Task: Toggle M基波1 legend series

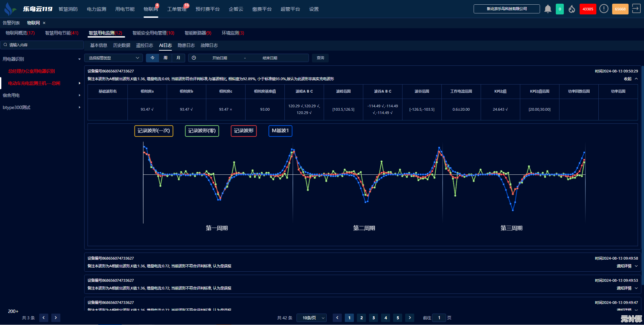Action: pos(280,131)
